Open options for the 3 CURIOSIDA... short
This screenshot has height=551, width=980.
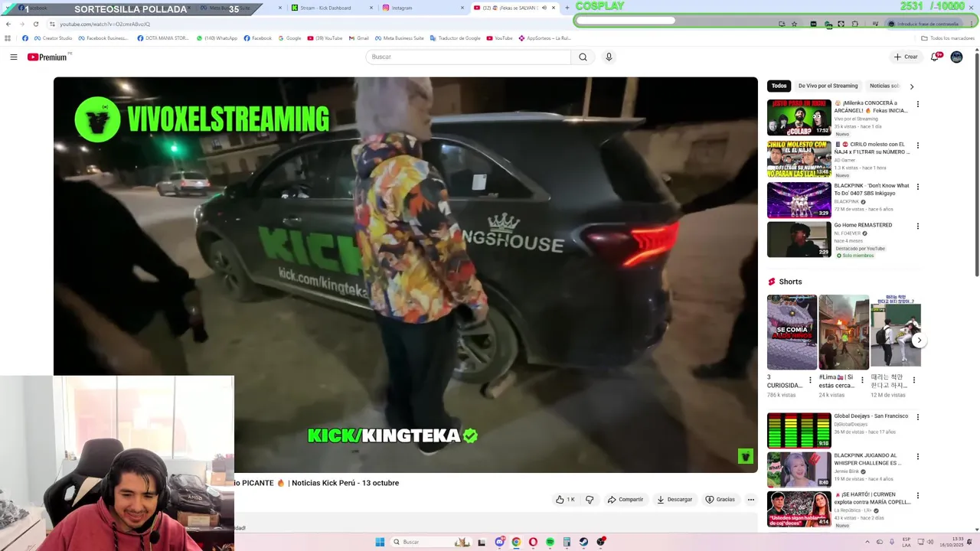(810, 380)
